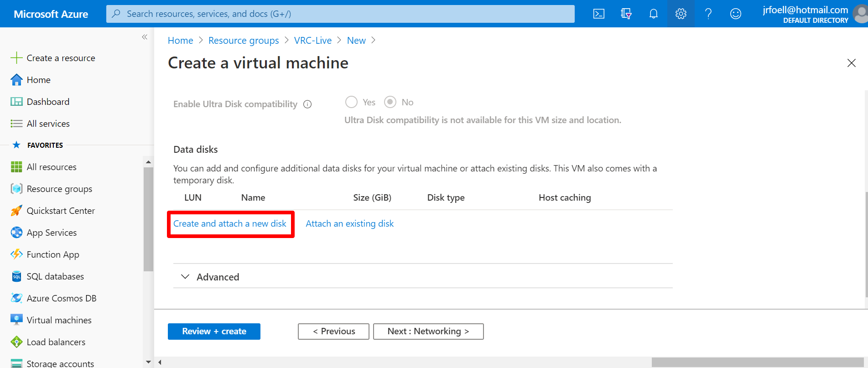Click the horizontal scrollbar thumb at bottom
This screenshot has height=368, width=868.
point(758,363)
